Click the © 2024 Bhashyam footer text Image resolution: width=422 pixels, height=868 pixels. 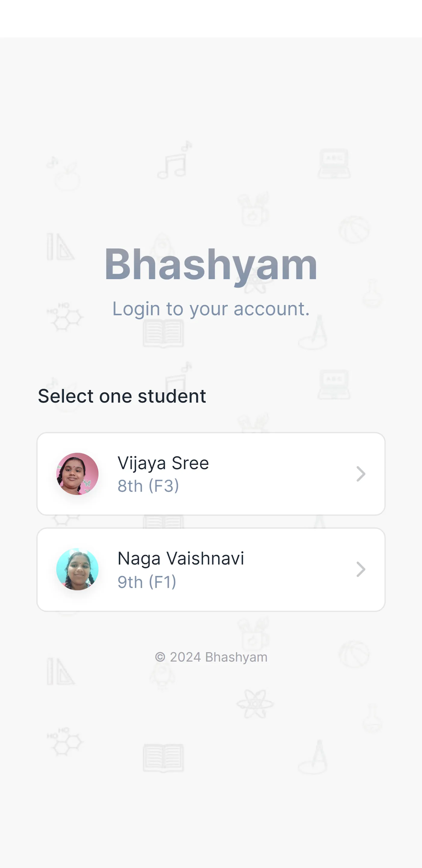(211, 657)
